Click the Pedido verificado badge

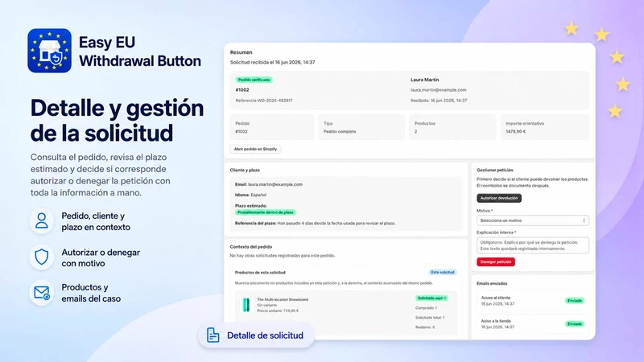(x=254, y=80)
